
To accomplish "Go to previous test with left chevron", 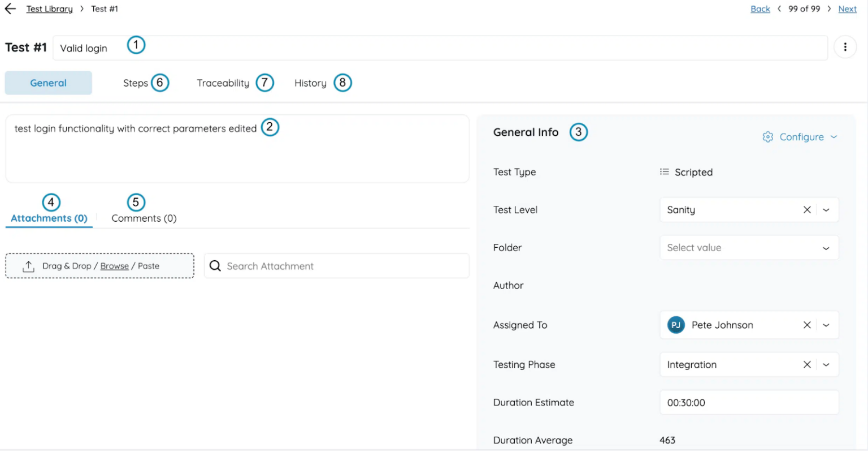I will pyautogui.click(x=779, y=9).
